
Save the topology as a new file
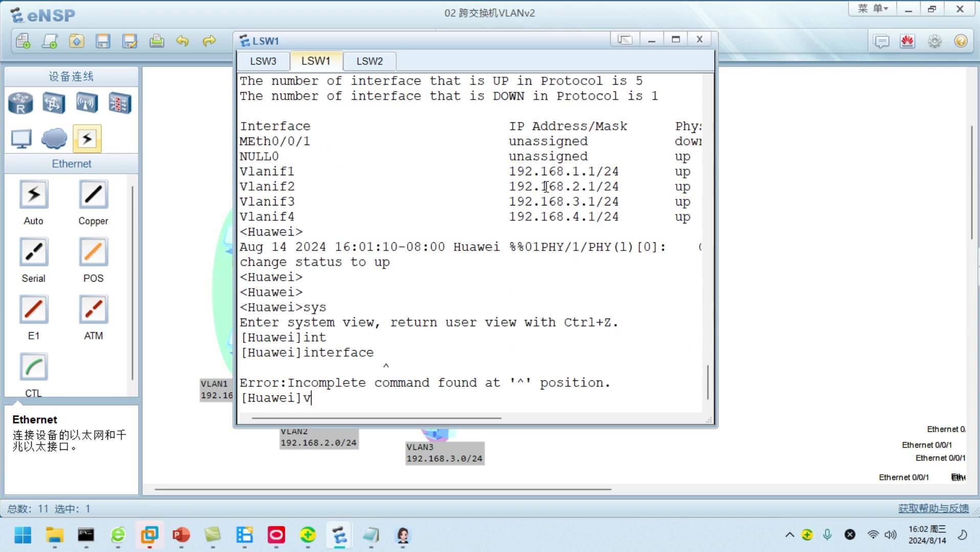[x=130, y=41]
